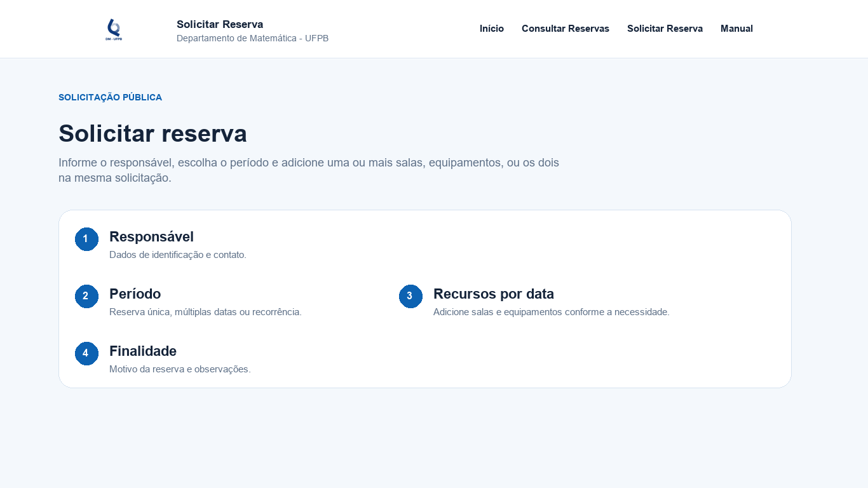Click 'Adicione salas e equipamentos conforme a necessidade.'
Screen dimensions: 868x488
(x=552, y=312)
